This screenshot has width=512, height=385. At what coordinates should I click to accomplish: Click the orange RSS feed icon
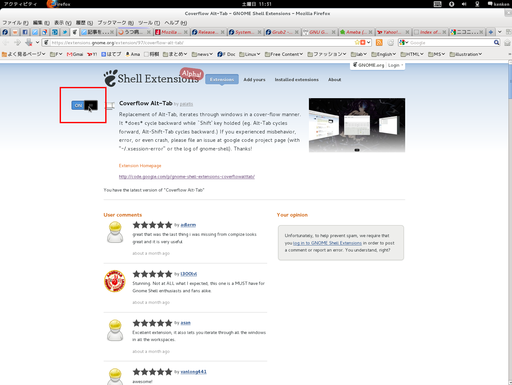pyautogui.click(x=379, y=42)
